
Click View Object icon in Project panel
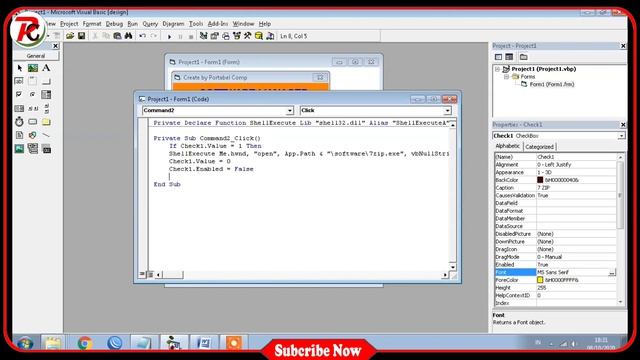509,57
